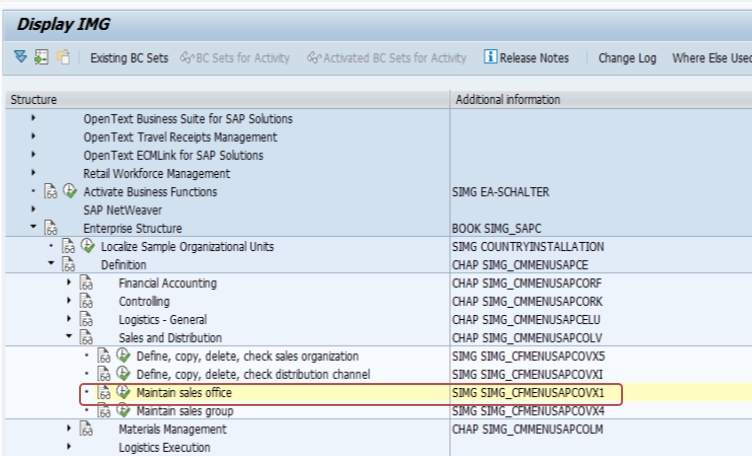Execute Maintain sales group activity icon
This screenshot has height=456, width=752.
(x=123, y=409)
